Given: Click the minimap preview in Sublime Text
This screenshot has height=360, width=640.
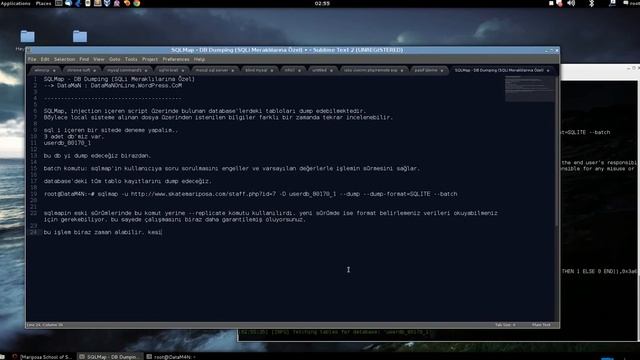Looking at the screenshot, I should [x=529, y=89].
